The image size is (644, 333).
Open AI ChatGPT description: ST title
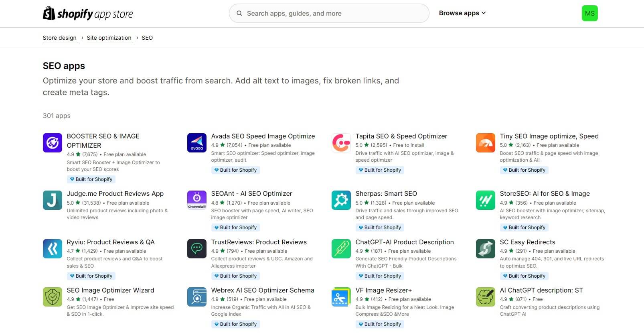[541, 290]
